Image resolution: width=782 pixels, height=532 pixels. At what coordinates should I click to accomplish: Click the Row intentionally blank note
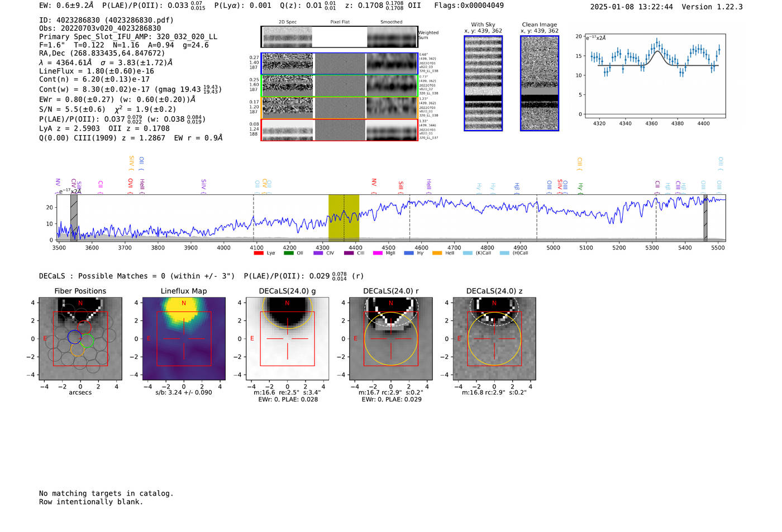91,502
